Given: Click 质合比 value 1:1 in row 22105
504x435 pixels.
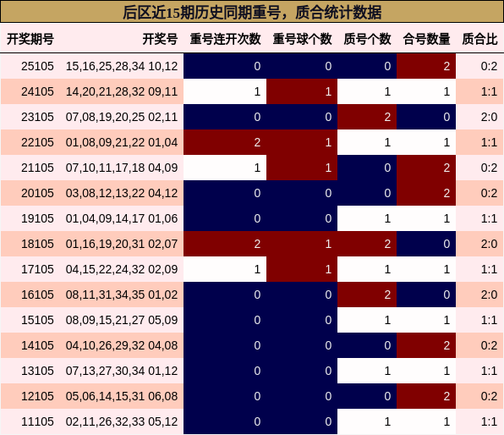Looking at the screenshot, I should pos(489,142).
